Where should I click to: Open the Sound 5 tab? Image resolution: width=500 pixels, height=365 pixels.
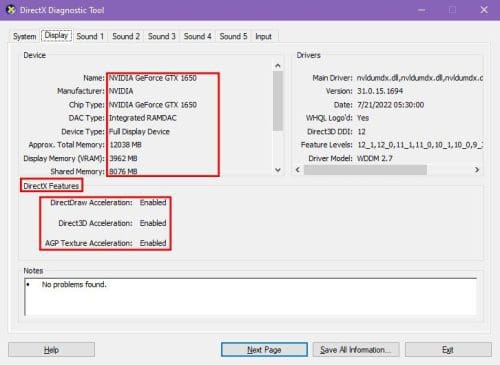[x=233, y=36]
